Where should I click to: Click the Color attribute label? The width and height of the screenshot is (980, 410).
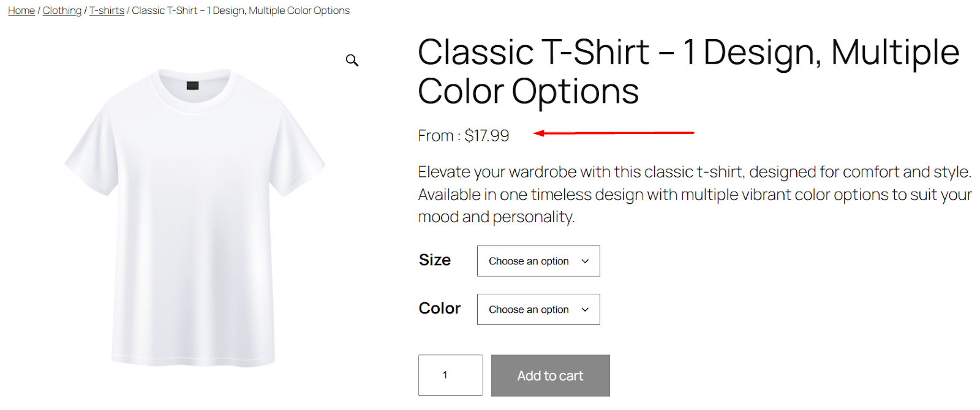440,308
